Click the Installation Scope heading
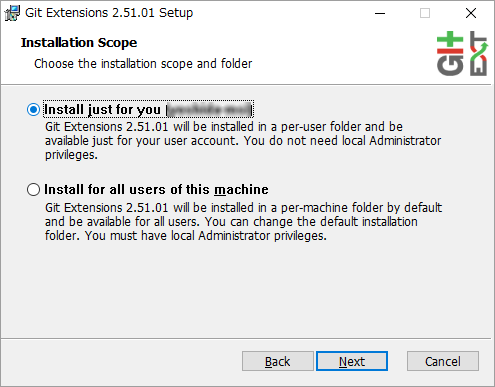 (79, 43)
